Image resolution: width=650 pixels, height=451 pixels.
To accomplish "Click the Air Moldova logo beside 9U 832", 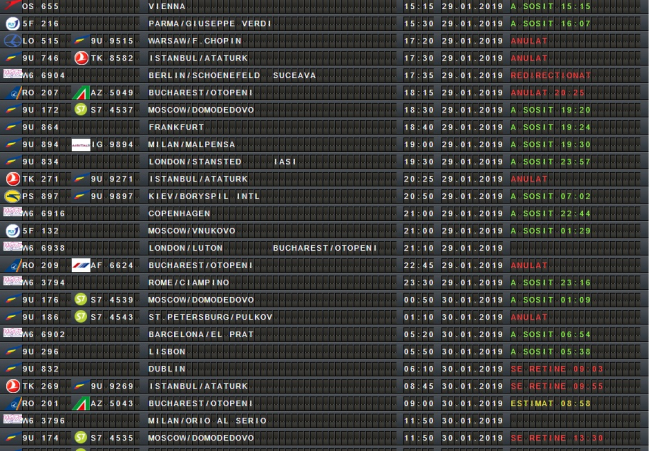I will point(12,369).
